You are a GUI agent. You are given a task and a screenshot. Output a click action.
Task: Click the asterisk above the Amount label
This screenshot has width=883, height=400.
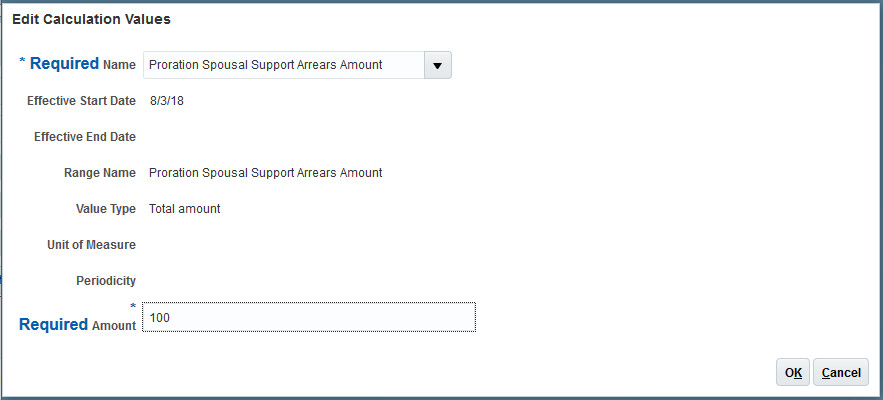point(132,304)
